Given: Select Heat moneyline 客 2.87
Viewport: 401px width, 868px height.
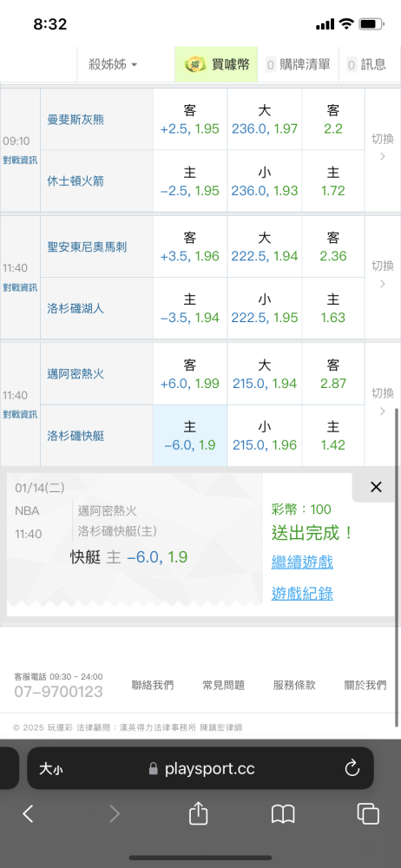Looking at the screenshot, I should pyautogui.click(x=333, y=374).
